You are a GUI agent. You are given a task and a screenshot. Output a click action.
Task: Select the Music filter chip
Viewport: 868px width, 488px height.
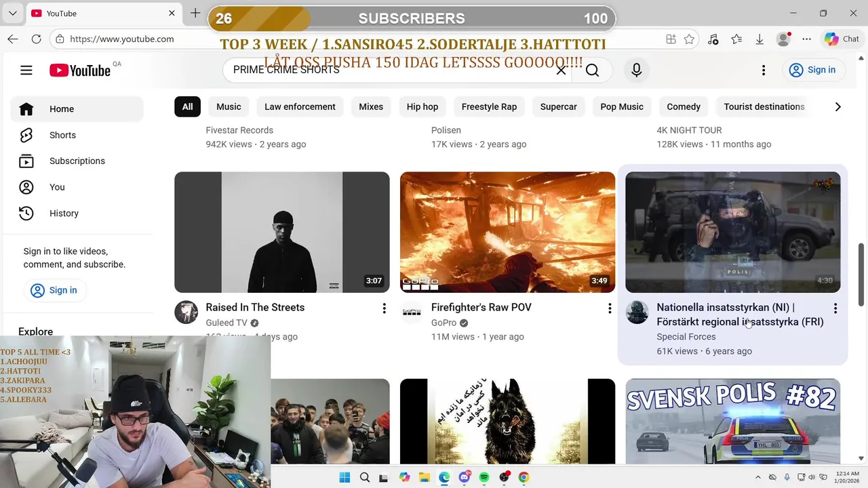[229, 106]
